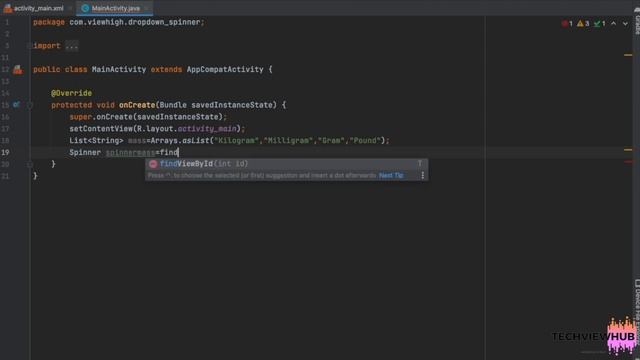The width and height of the screenshot is (640, 360).
Task: Click the related XML file gutter icon
Action: [18, 70]
